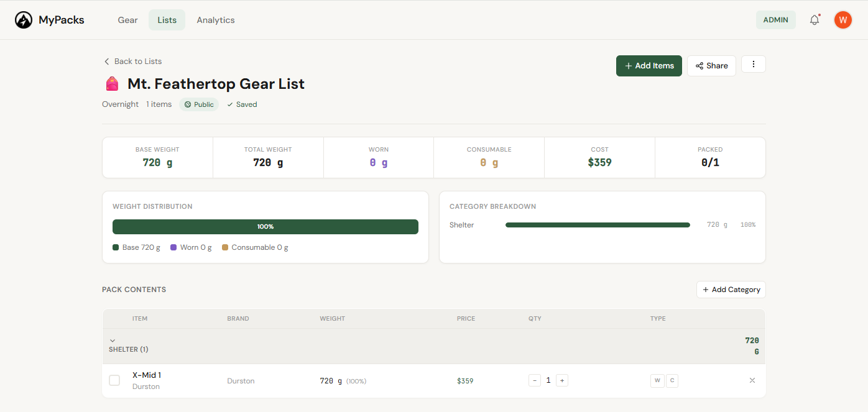Click the pink backpack list icon
Viewport: 868px width, 412px height.
coord(112,84)
